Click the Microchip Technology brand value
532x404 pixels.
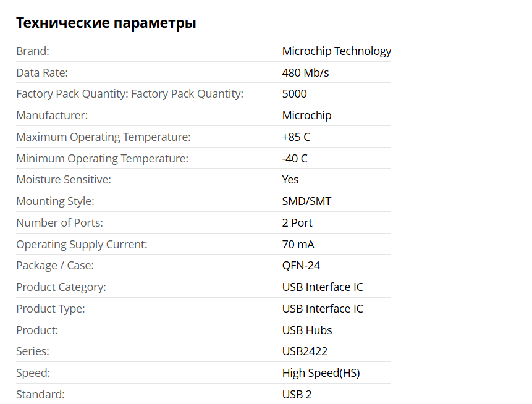pyautogui.click(x=336, y=51)
